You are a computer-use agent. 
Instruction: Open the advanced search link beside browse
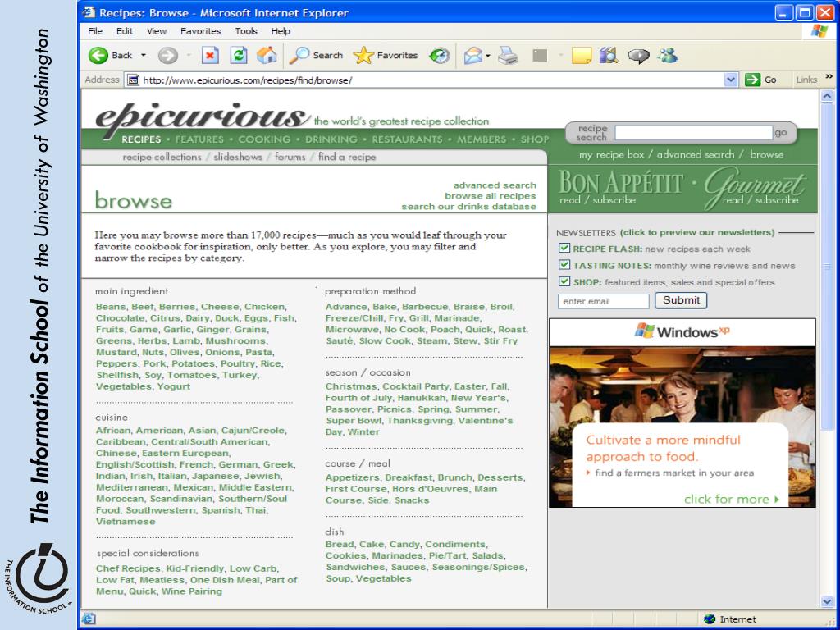point(495,185)
